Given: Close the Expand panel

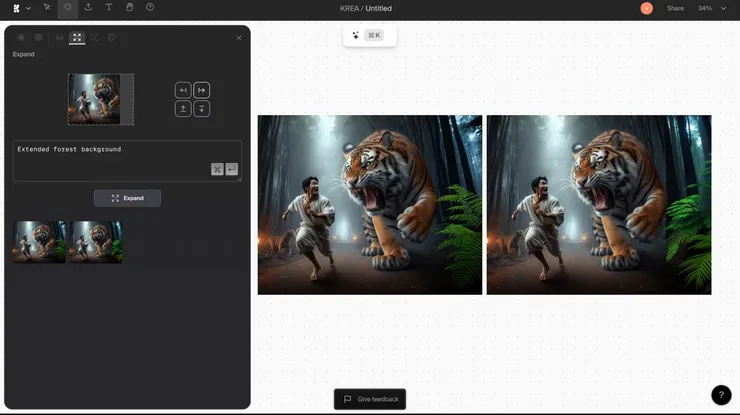Looking at the screenshot, I should pyautogui.click(x=239, y=38).
